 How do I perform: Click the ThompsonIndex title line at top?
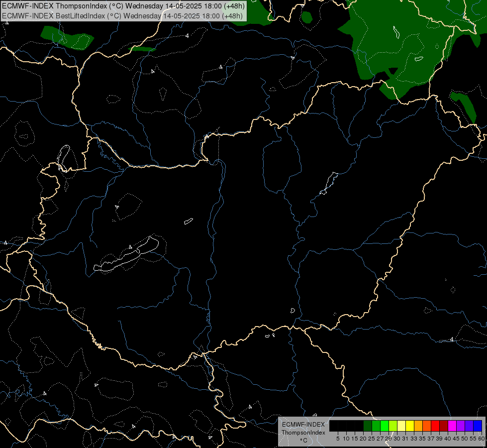(x=123, y=6)
